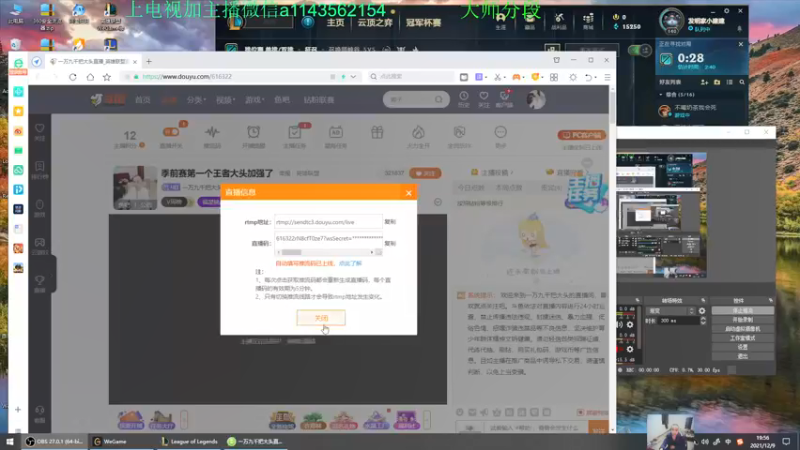Open Douyu 鱼吧 nav item
Viewport: 800px width, 450px height.
click(282, 100)
